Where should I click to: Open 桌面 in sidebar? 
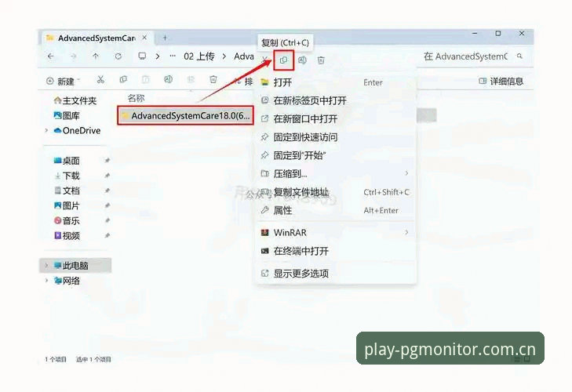pos(67,161)
